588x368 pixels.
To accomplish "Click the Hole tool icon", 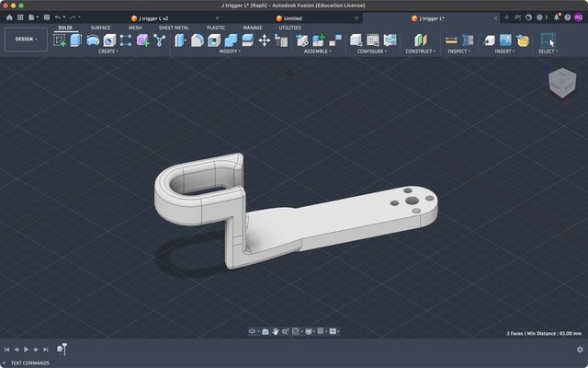I will pos(109,40).
